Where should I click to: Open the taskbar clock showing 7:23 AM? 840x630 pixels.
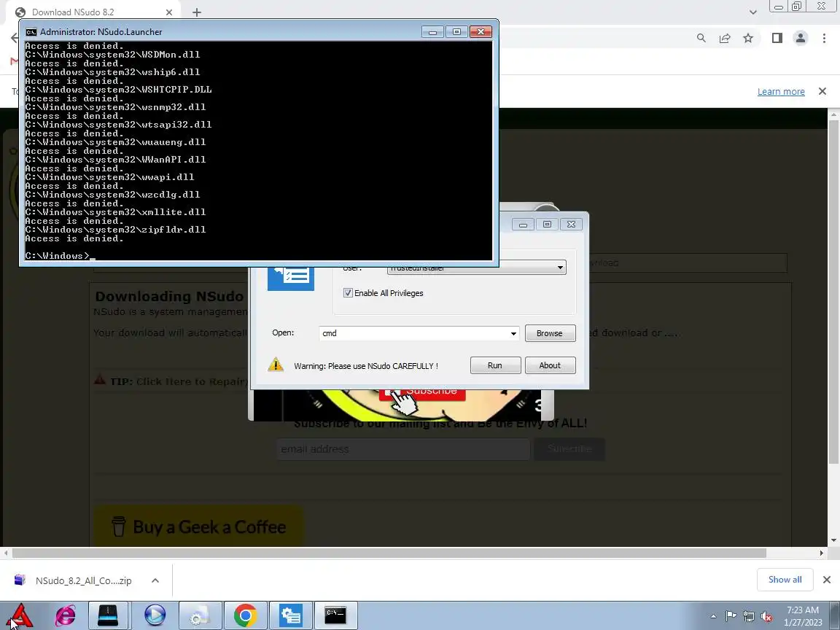point(803,616)
